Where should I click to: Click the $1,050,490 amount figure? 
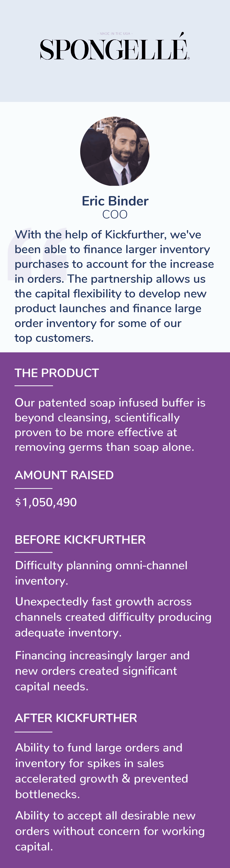pyautogui.click(x=46, y=502)
